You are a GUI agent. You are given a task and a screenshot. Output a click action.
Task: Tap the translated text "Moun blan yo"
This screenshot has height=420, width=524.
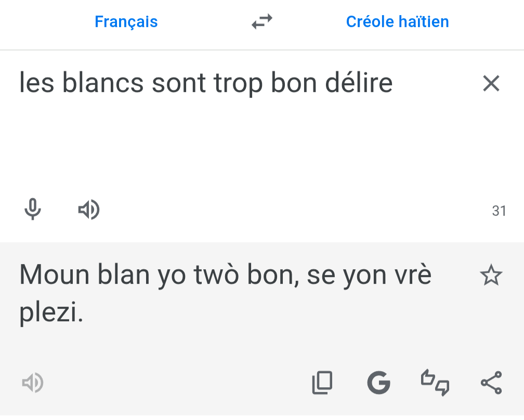(104, 275)
